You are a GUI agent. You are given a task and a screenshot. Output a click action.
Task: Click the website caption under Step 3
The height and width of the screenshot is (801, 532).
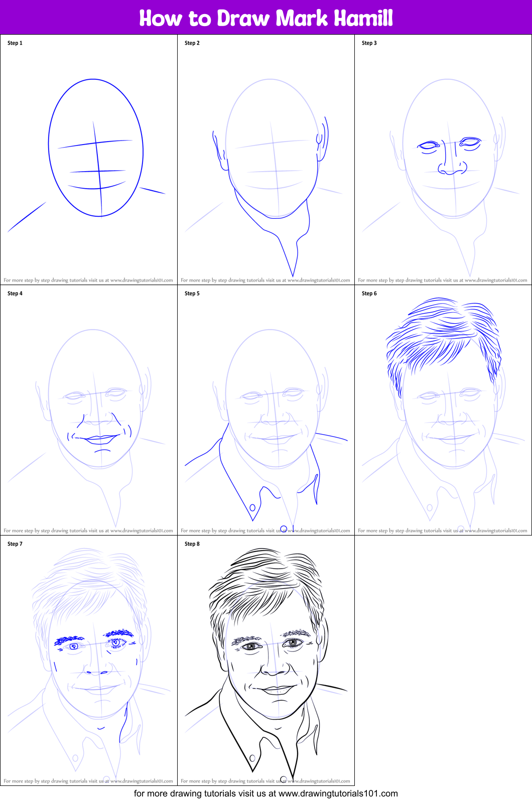tap(443, 281)
